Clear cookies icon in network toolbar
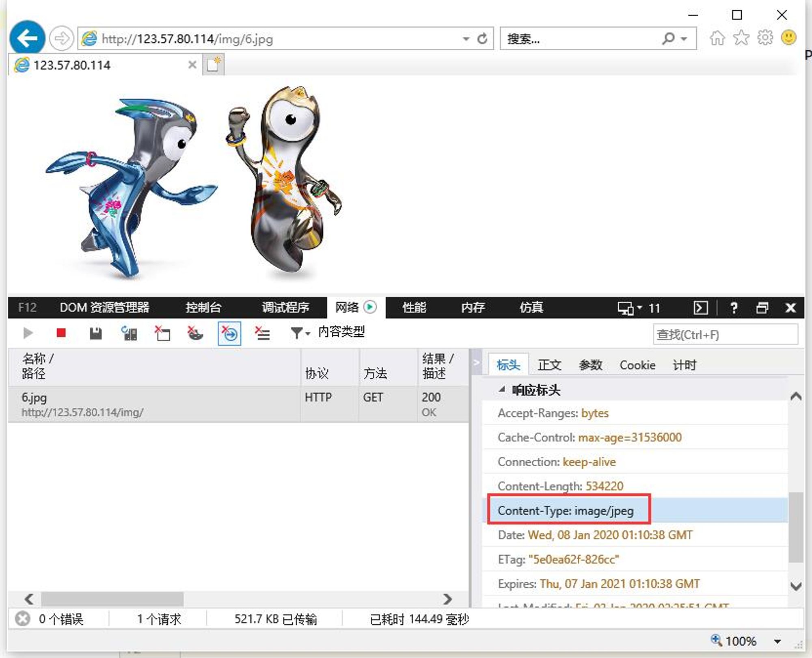This screenshot has width=812, height=658. pyautogui.click(x=195, y=333)
